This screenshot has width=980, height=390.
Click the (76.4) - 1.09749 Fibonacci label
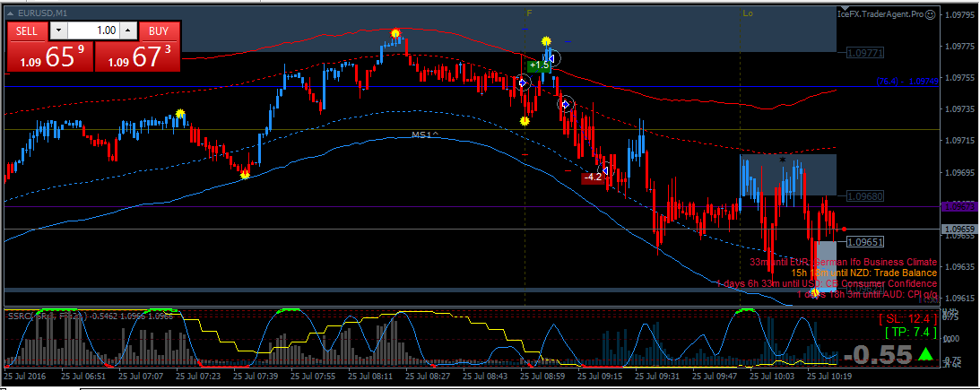pyautogui.click(x=906, y=82)
